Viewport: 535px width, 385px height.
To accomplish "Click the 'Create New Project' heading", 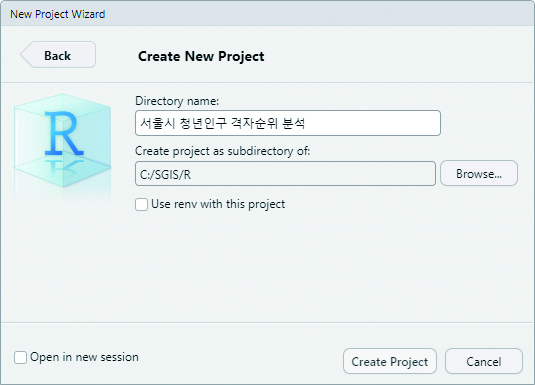I will point(201,56).
